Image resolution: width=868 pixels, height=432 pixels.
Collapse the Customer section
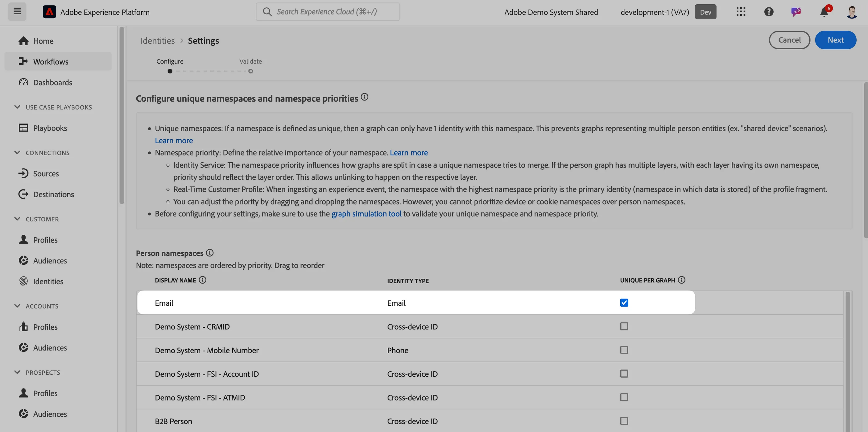click(17, 219)
